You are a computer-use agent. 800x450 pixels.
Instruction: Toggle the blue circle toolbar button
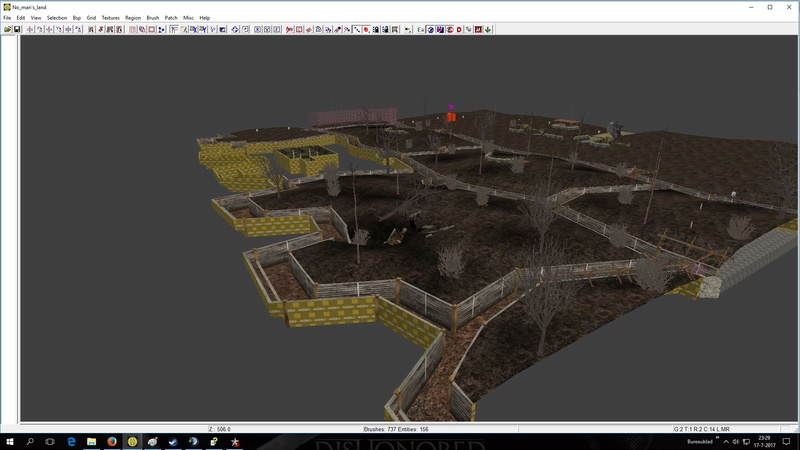(x=431, y=29)
